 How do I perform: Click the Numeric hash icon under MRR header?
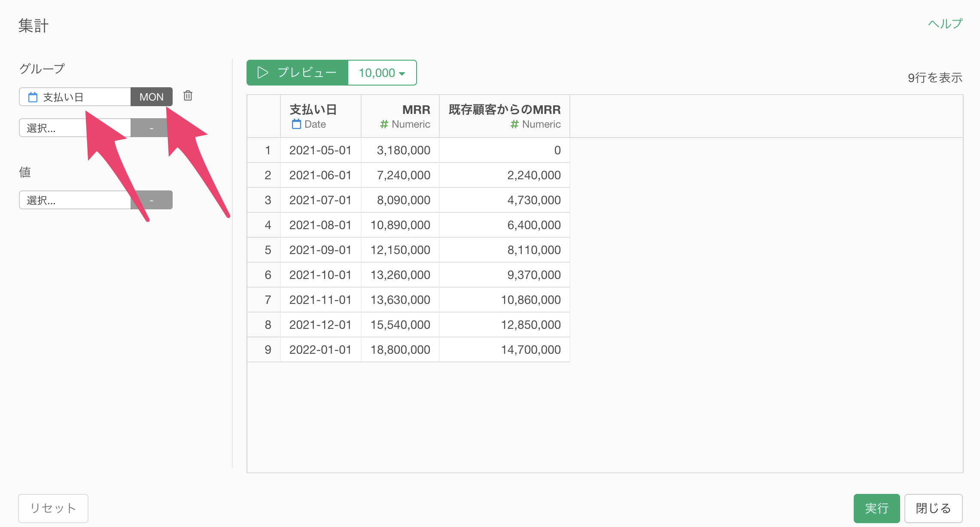point(384,124)
